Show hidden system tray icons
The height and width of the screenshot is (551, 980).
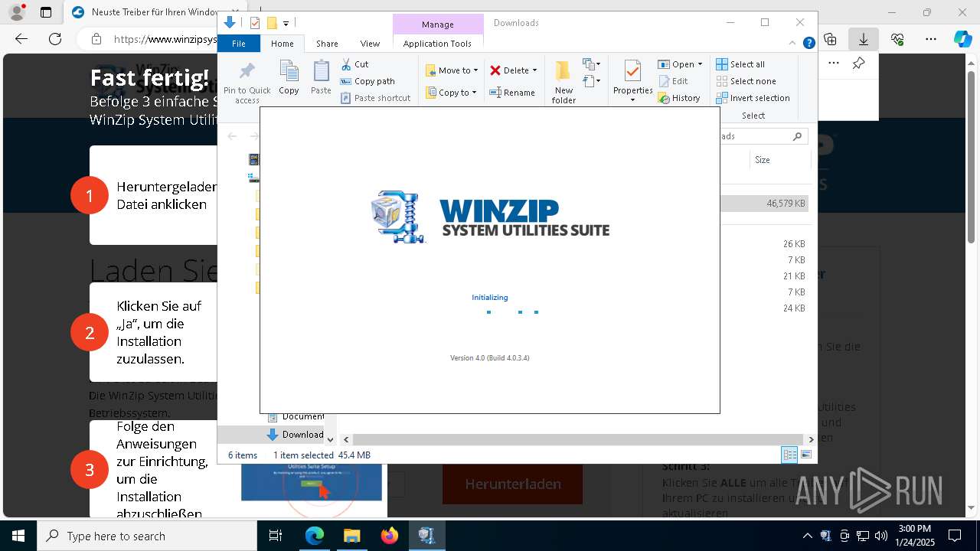(807, 536)
